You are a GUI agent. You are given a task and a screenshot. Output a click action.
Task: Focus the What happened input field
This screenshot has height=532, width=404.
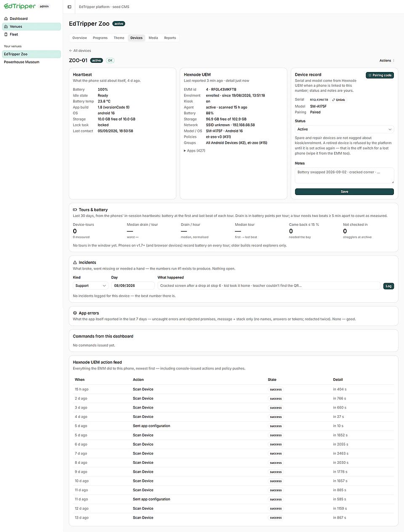(x=268, y=286)
